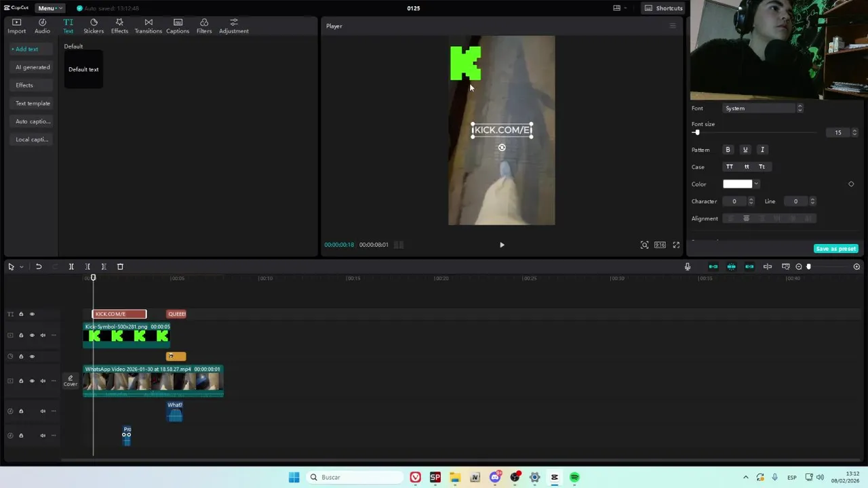
Task: Start voiceover recording with microphone icon
Action: pos(688,267)
